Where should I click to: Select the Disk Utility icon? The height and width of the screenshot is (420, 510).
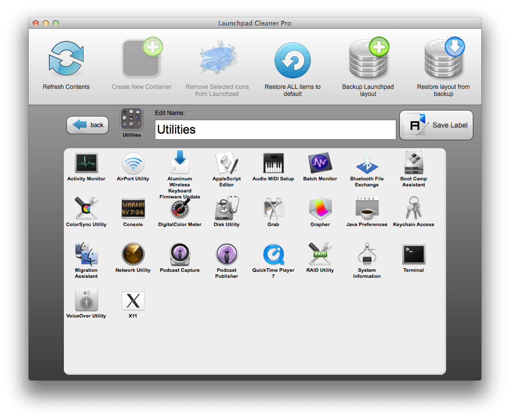(227, 208)
